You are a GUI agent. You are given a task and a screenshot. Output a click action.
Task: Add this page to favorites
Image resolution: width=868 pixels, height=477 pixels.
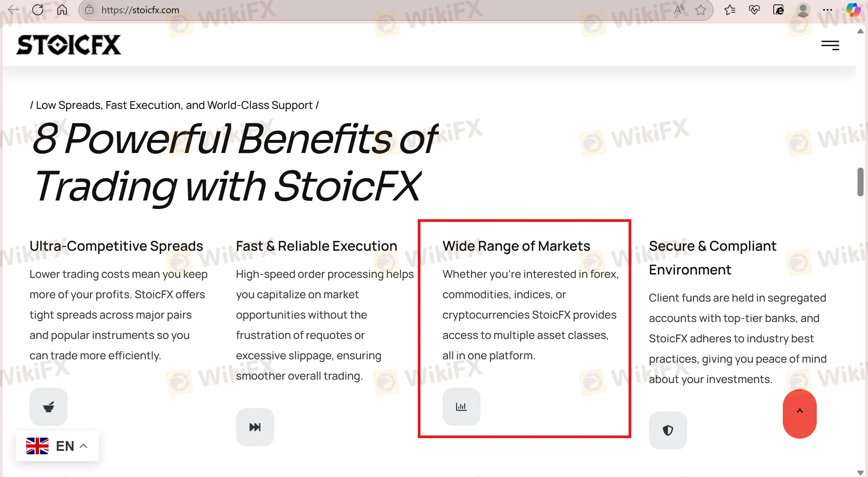pyautogui.click(x=700, y=10)
